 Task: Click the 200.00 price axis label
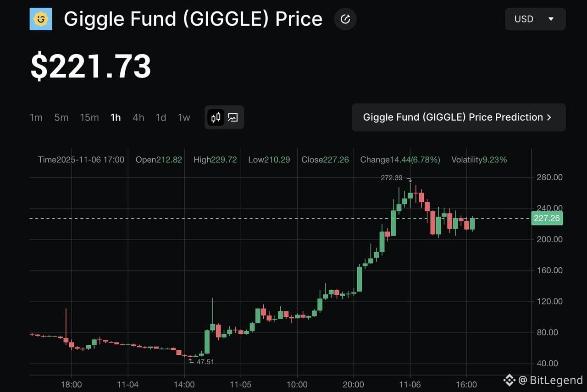[x=550, y=239]
